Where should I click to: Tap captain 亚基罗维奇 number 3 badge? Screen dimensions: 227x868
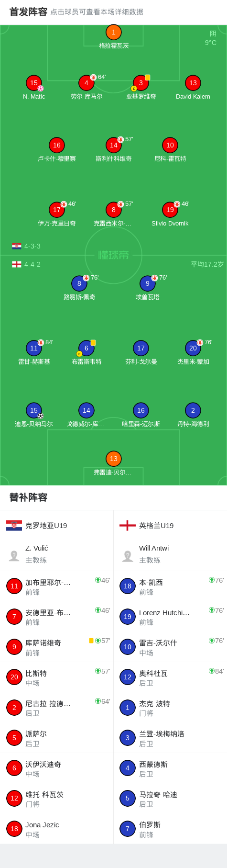pyautogui.click(x=141, y=83)
